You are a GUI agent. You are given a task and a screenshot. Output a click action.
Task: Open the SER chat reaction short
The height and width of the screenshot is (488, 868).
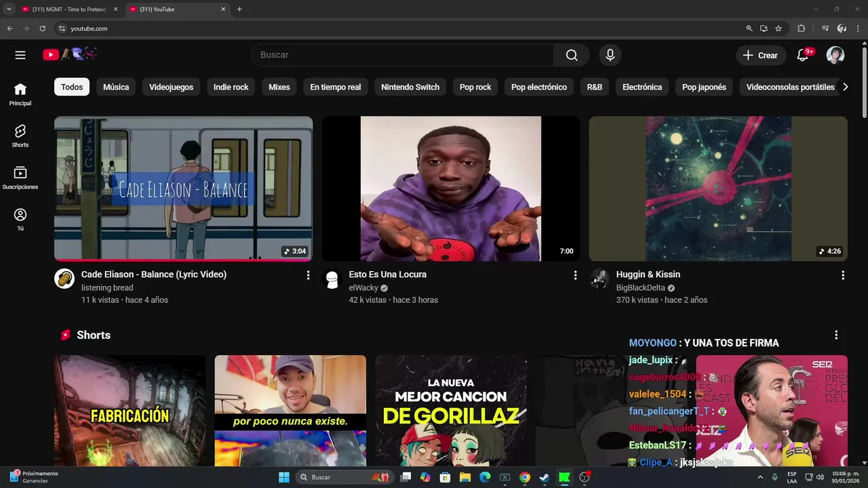[x=772, y=411]
